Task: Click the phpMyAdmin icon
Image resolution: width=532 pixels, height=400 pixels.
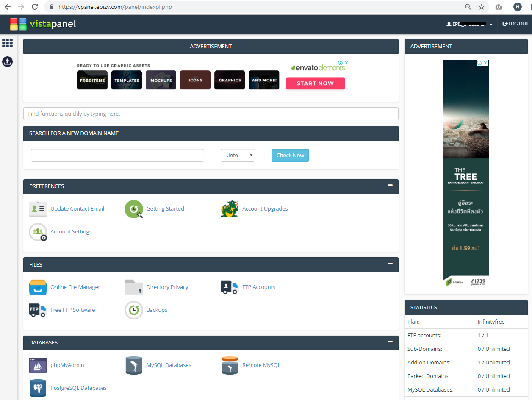Action: coord(38,365)
